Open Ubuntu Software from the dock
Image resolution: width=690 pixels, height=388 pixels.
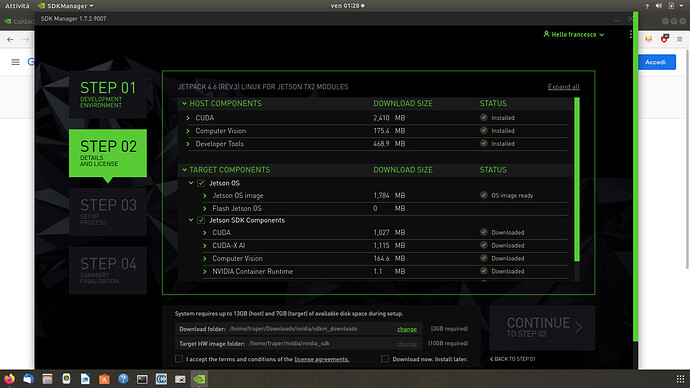click(104, 379)
